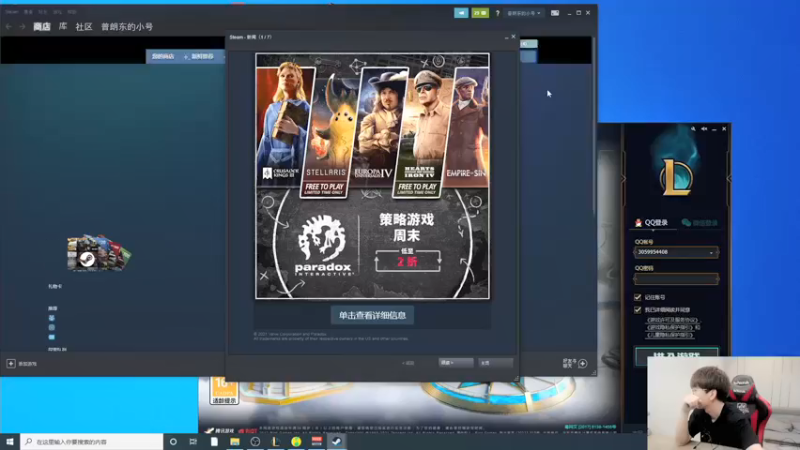Open 库 library tab in Steam
The width and height of the screenshot is (800, 450).
(63, 27)
